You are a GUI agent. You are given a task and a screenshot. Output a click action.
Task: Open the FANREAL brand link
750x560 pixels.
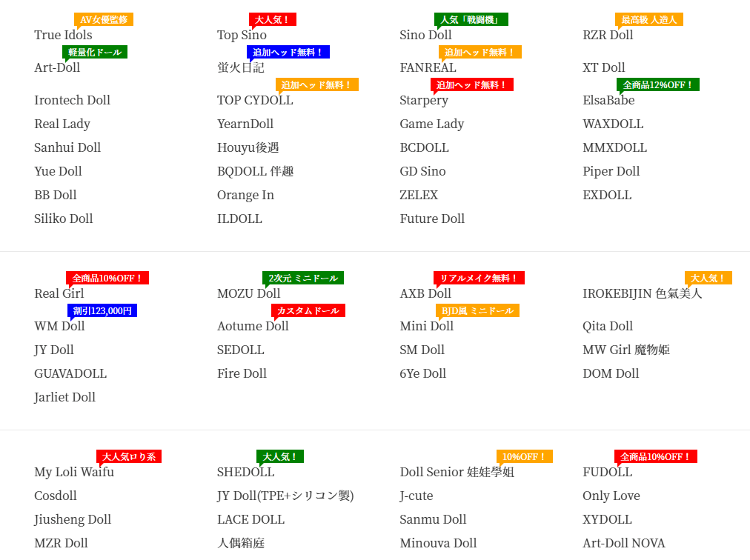tap(428, 67)
